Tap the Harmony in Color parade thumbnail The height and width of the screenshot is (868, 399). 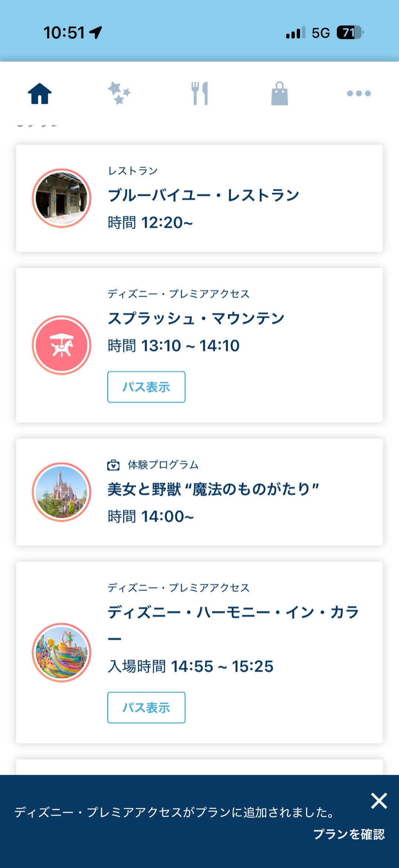(61, 652)
